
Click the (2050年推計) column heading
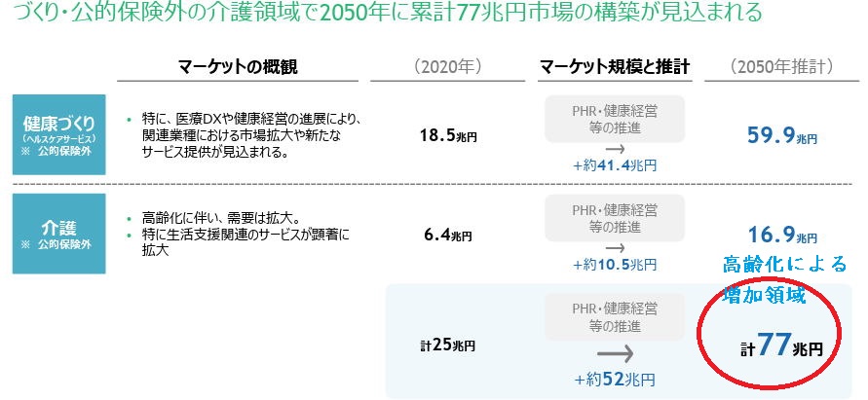pyautogui.click(x=782, y=67)
